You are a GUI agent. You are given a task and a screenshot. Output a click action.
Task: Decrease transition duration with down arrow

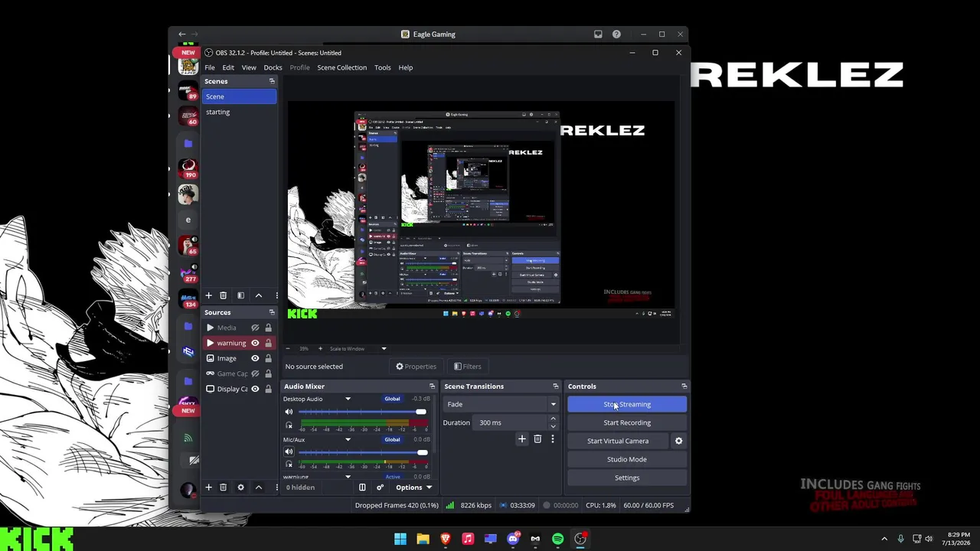click(553, 426)
